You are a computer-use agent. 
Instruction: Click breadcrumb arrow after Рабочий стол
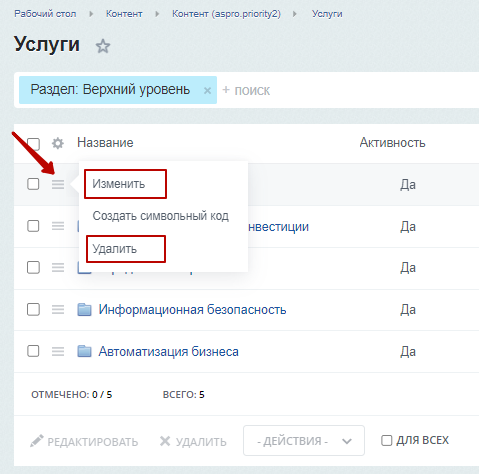[x=91, y=14]
